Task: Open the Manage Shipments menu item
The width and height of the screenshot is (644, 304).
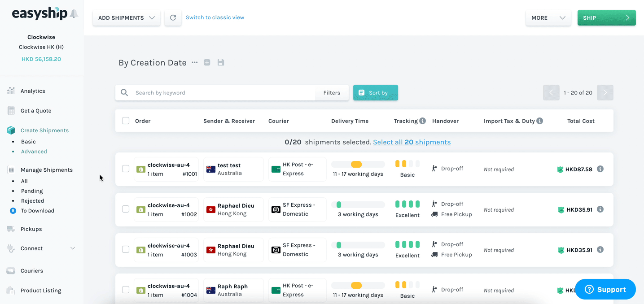Action: click(x=47, y=170)
